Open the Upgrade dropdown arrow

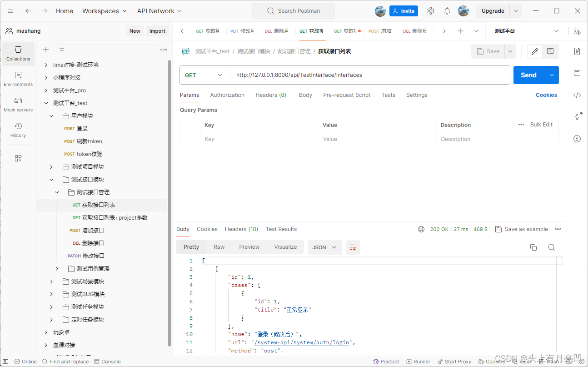[x=516, y=11]
